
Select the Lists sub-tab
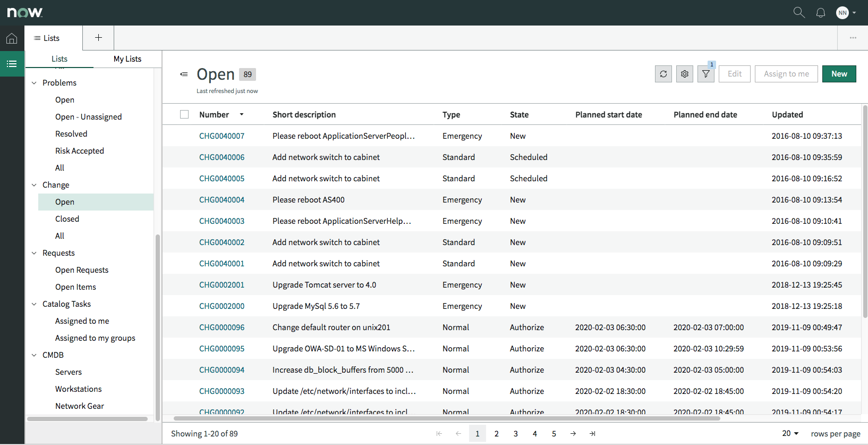tap(59, 59)
